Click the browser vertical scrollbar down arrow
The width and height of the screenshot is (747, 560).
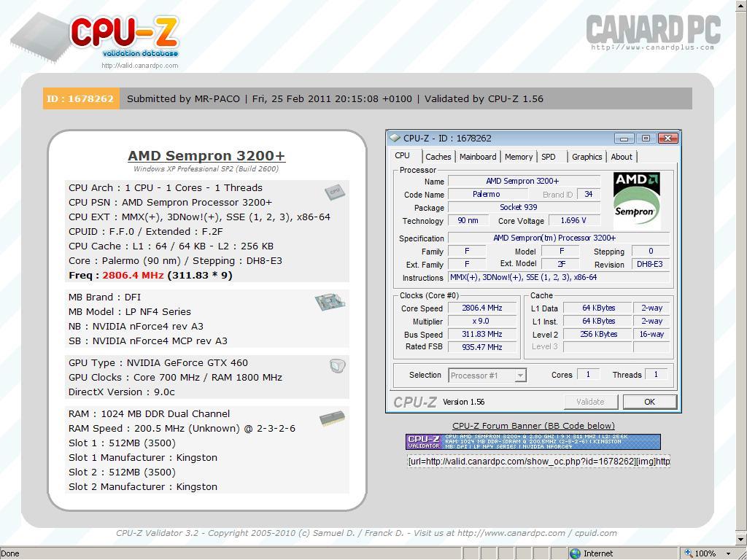click(741, 539)
